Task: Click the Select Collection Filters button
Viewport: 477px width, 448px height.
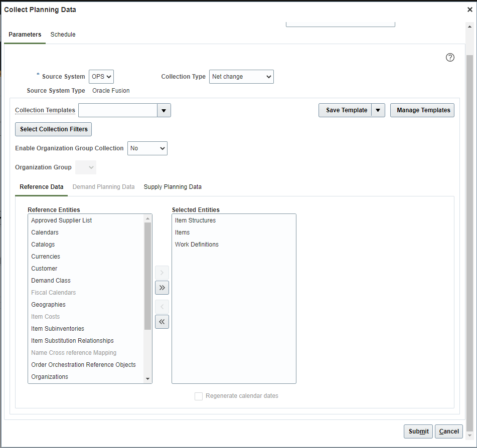Action: [x=54, y=129]
